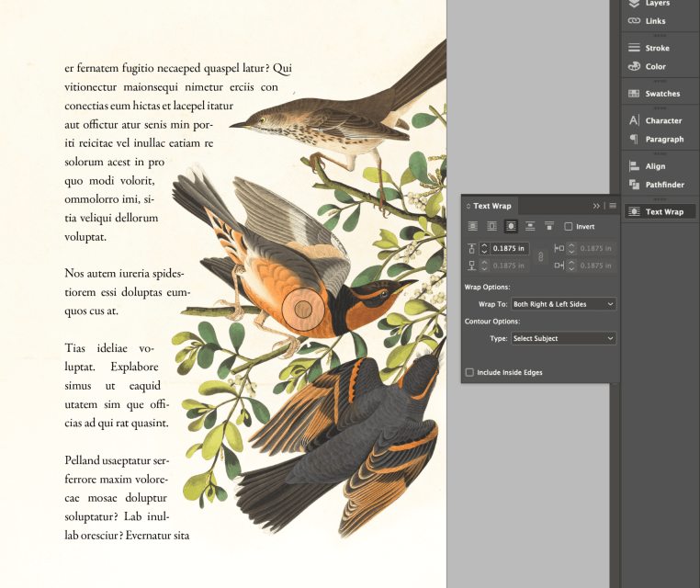Select Jump to next column icon

pos(549,226)
